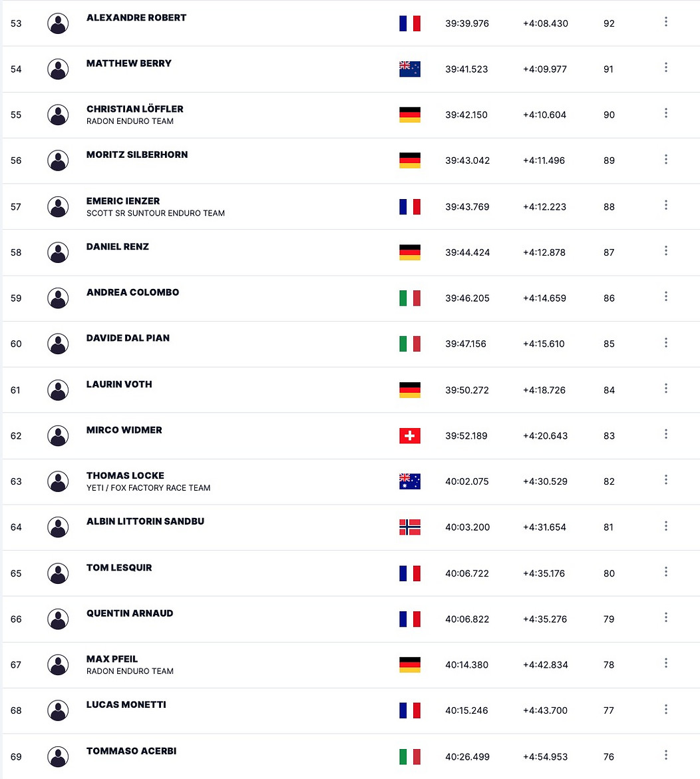Click the Italian flag beside Andrea Colombo
700x779 pixels.
[x=410, y=298]
